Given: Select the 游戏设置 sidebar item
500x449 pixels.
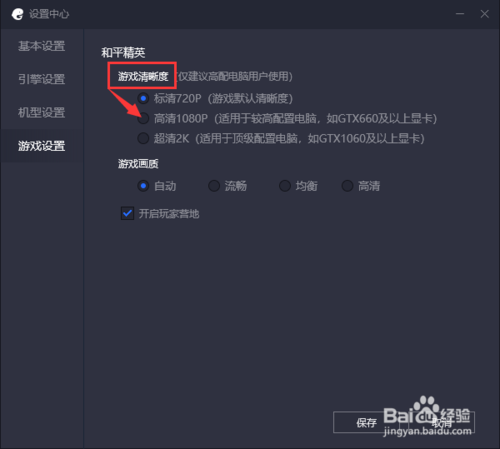Looking at the screenshot, I should click(42, 146).
